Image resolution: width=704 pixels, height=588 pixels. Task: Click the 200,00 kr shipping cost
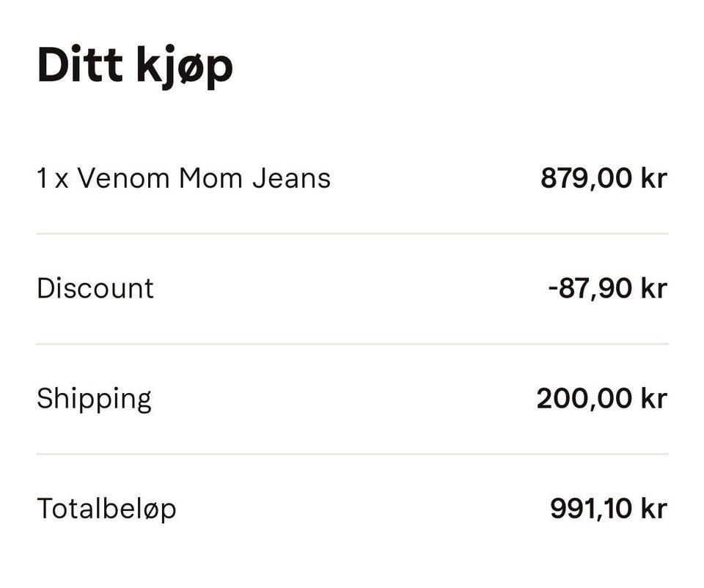click(601, 399)
